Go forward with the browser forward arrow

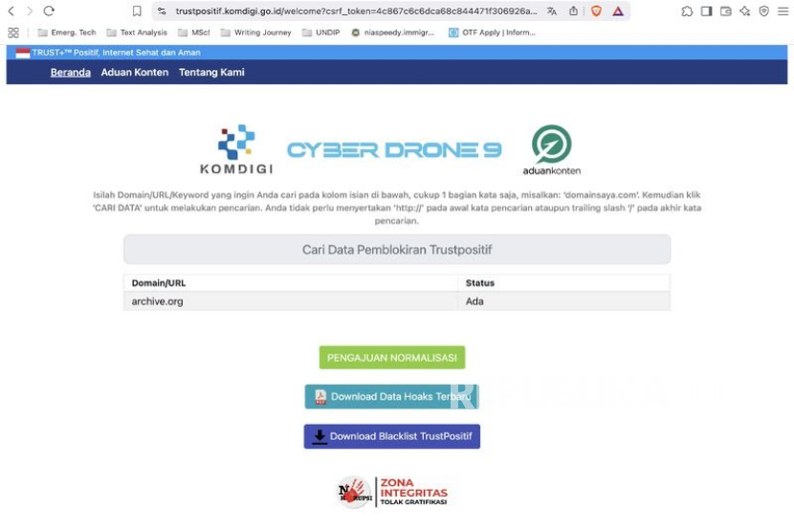30,11
